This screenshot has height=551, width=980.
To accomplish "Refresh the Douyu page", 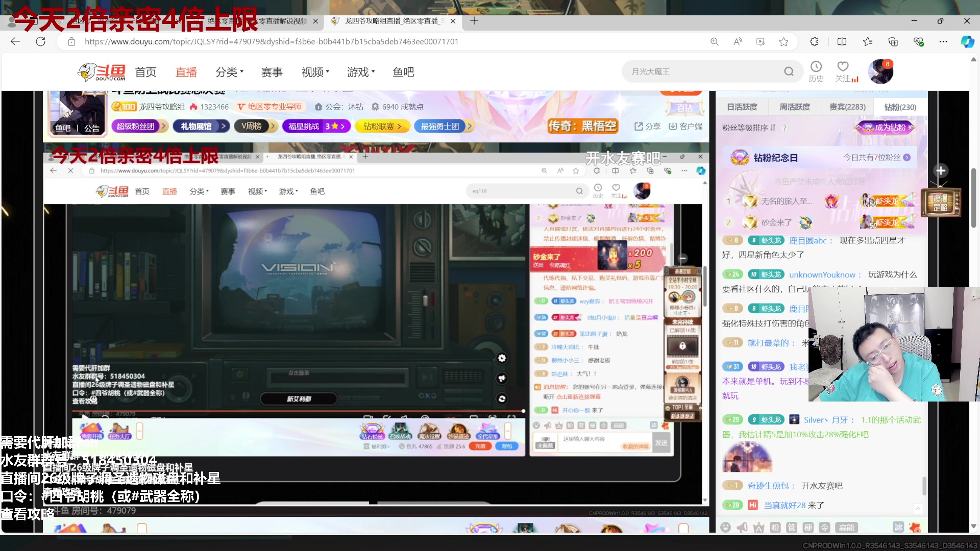I will pyautogui.click(x=41, y=42).
